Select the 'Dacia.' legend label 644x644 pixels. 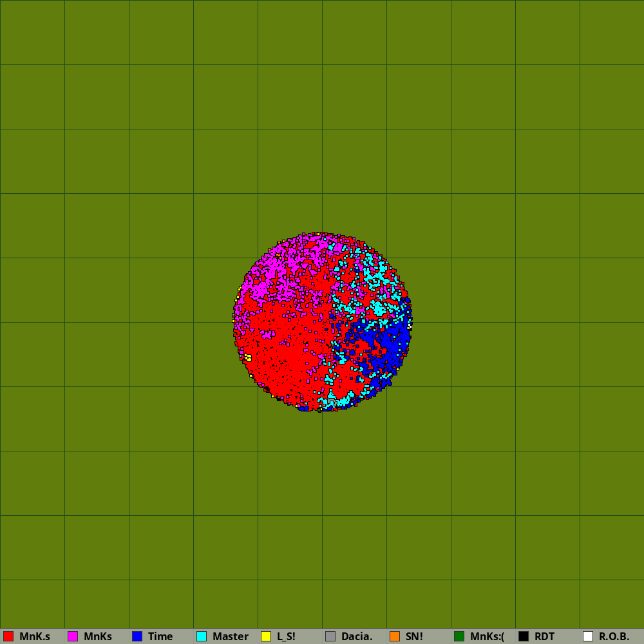click(357, 637)
